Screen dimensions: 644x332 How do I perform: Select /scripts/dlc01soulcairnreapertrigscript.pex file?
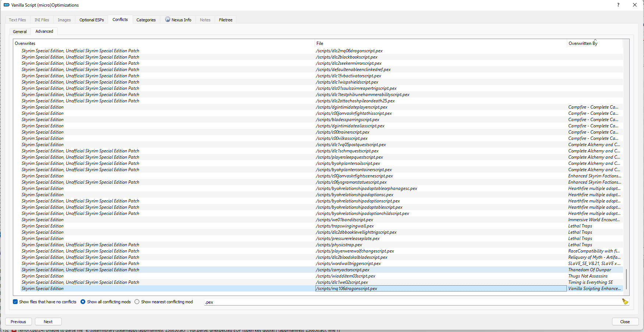pyautogui.click(x=356, y=88)
